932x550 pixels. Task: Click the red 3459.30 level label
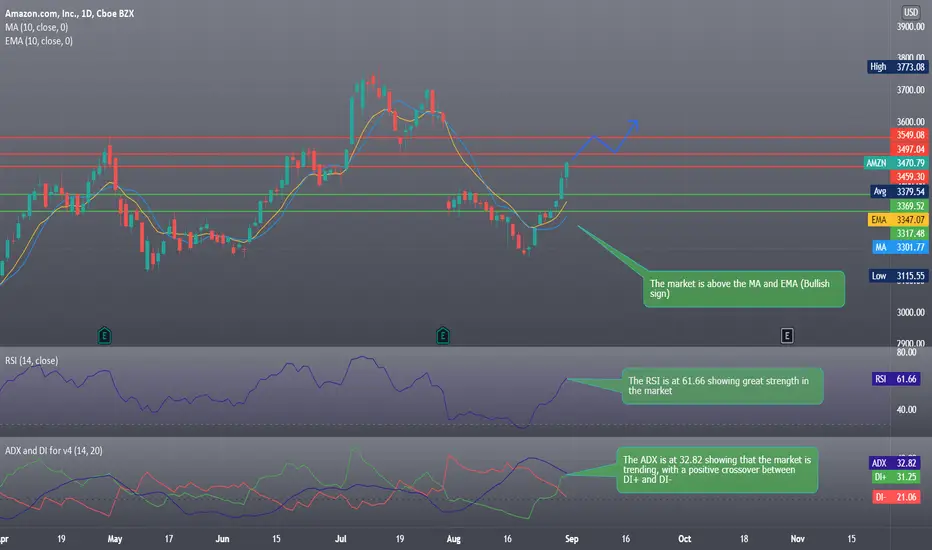(909, 177)
